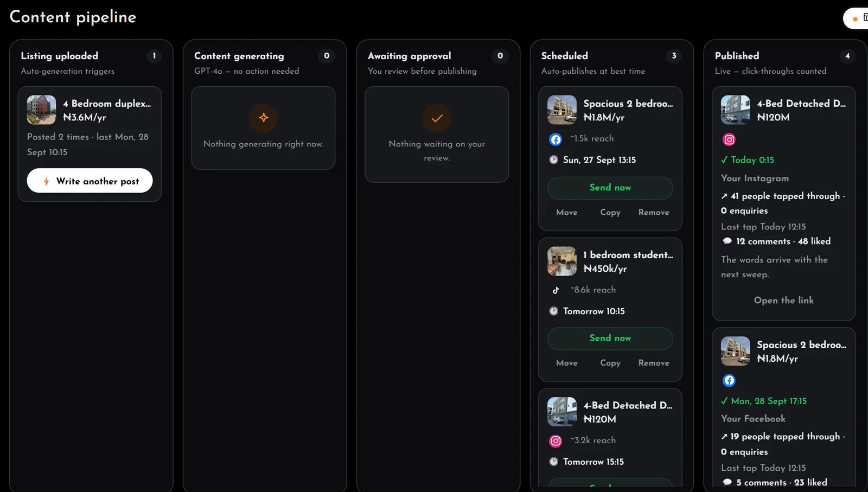This screenshot has width=868, height=492.
Task: Click the TikTok icon on 1 bedroom student card
Action: [556, 290]
